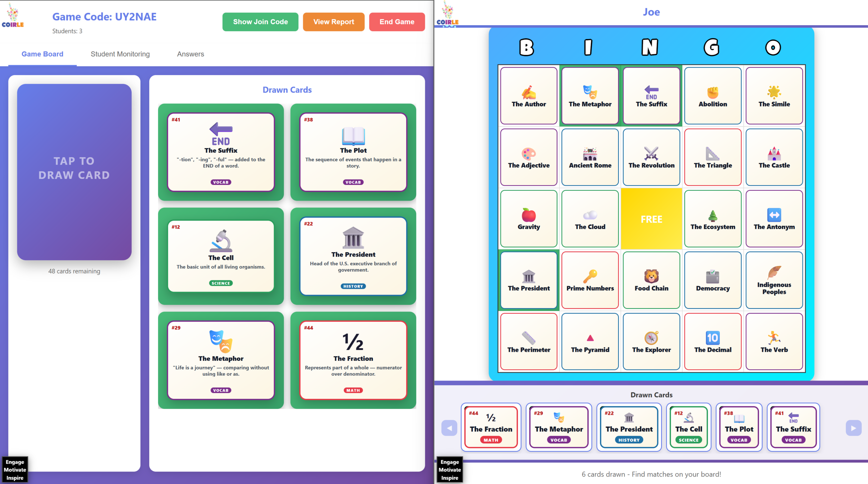The height and width of the screenshot is (484, 868).
Task: Switch to the Student Monitoring tab
Action: pos(120,54)
